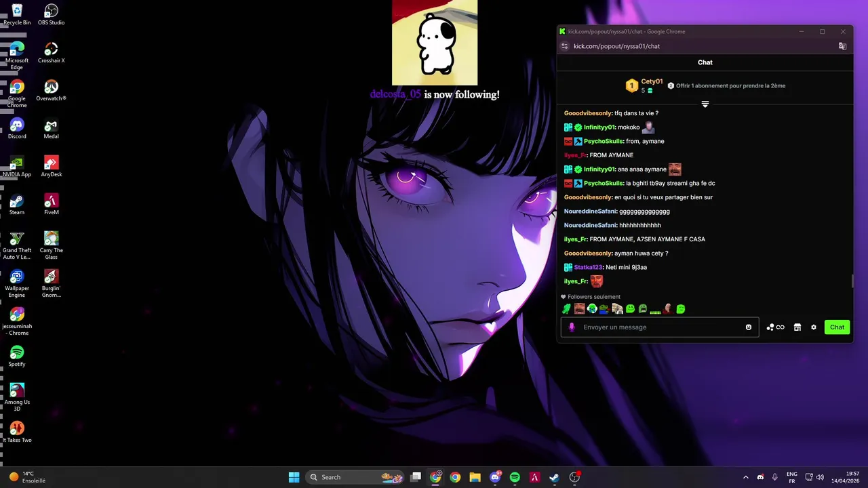
Task: Select the Burglin' Gnomes desktop icon
Action: (x=51, y=283)
